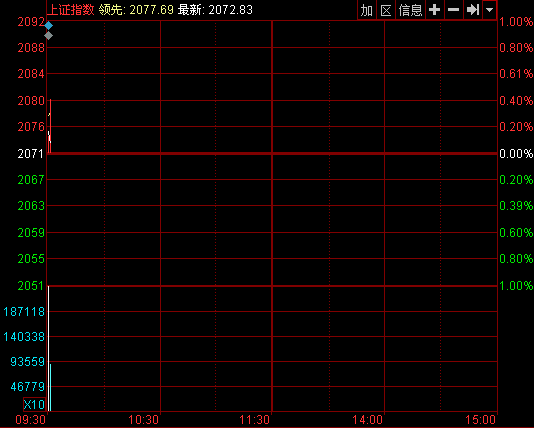Click the red price spike near 2080

coord(50,126)
